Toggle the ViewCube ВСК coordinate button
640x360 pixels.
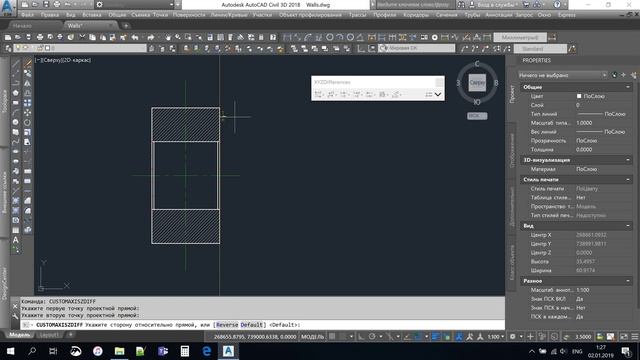click(x=477, y=116)
